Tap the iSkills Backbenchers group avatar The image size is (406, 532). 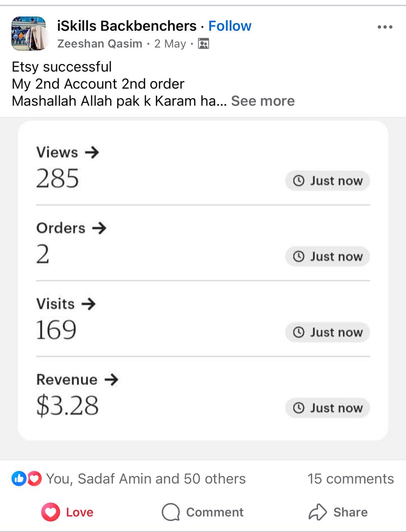29,34
